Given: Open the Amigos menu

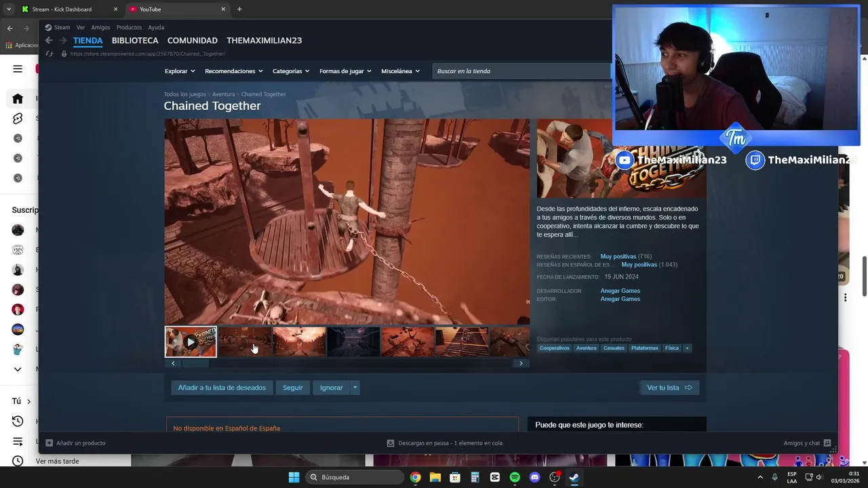Looking at the screenshot, I should 100,28.
